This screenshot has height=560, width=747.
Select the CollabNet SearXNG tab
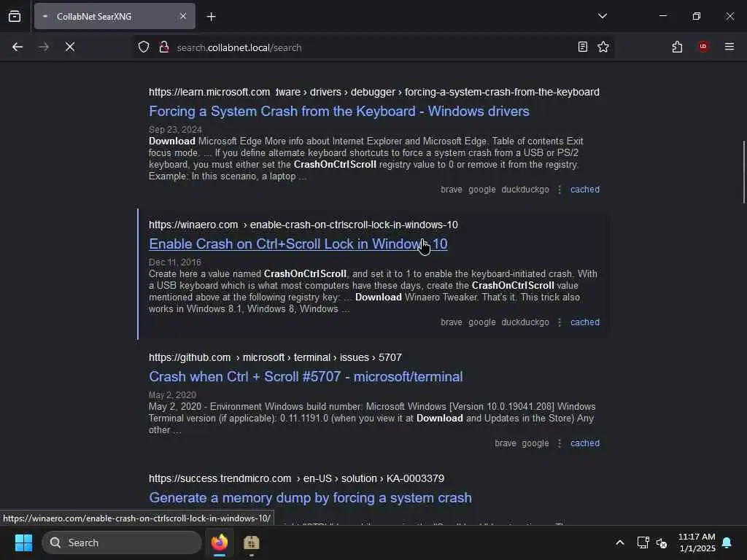point(115,16)
